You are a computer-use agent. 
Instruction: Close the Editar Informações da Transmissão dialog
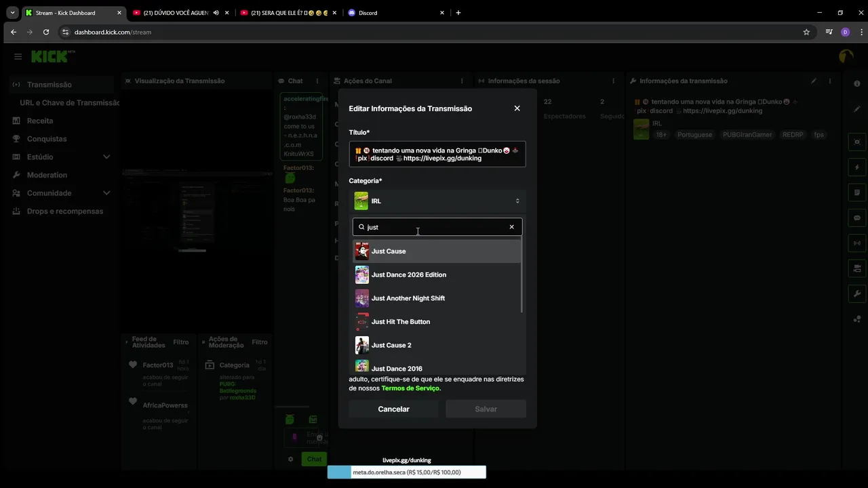pyautogui.click(x=517, y=108)
